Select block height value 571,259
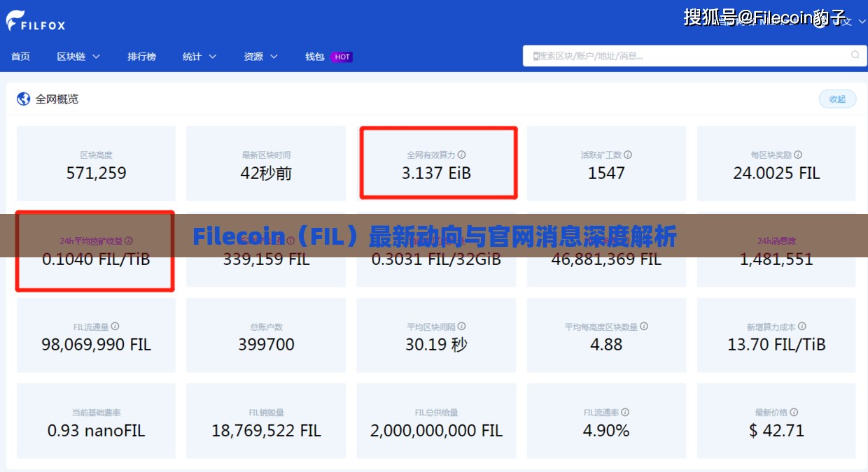868x472 pixels. pos(97,173)
